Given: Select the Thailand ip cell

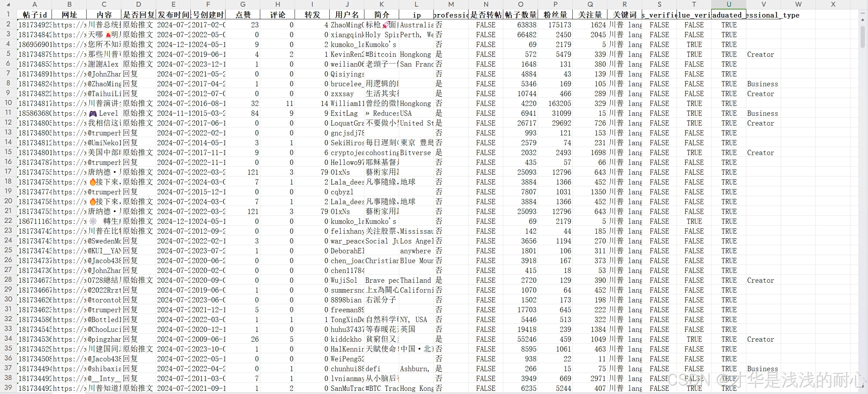Looking at the screenshot, I should pos(416,280).
